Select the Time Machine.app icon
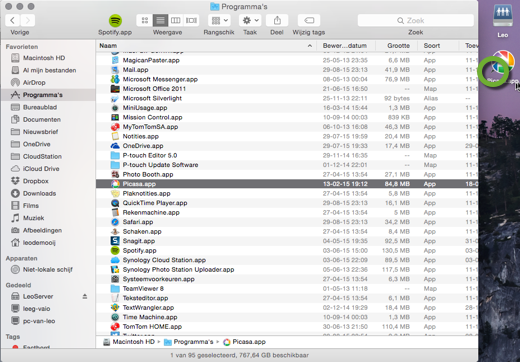Viewport: 520px width, 362px height. [x=115, y=317]
